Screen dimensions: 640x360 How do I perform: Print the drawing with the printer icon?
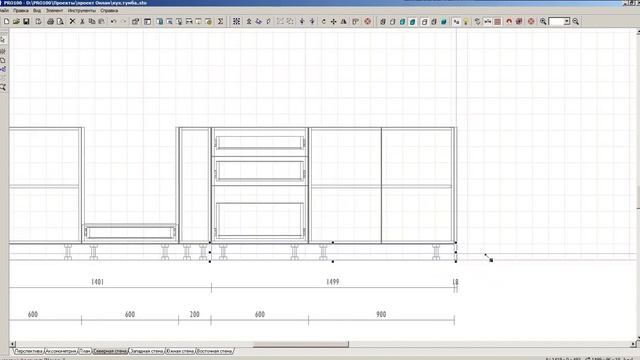coord(50,21)
